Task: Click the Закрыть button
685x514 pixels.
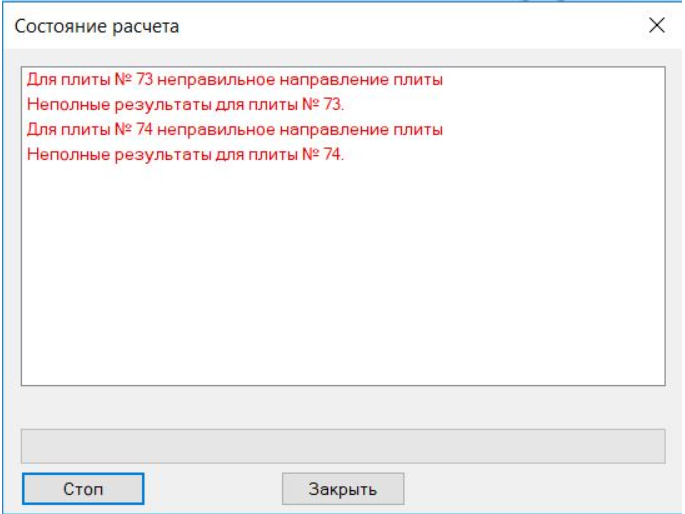Action: [342, 489]
